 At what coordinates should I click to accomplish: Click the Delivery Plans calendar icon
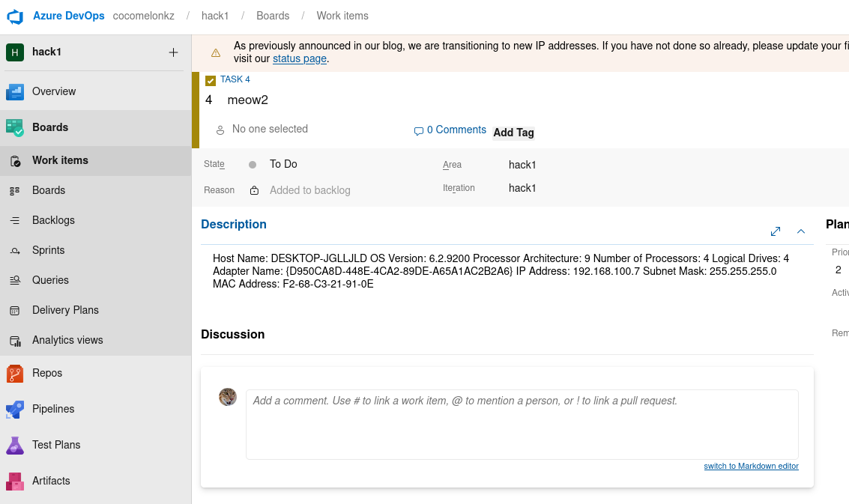tap(15, 311)
